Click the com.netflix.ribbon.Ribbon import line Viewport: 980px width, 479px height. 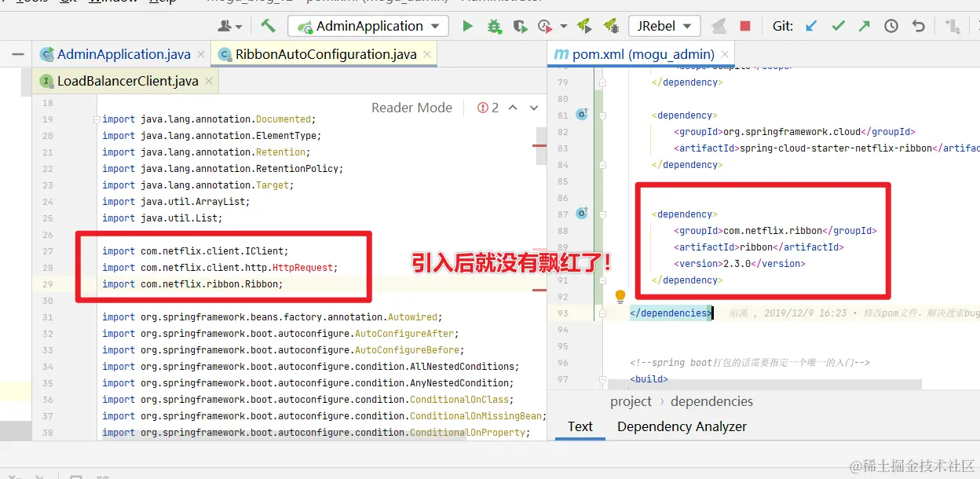click(192, 284)
